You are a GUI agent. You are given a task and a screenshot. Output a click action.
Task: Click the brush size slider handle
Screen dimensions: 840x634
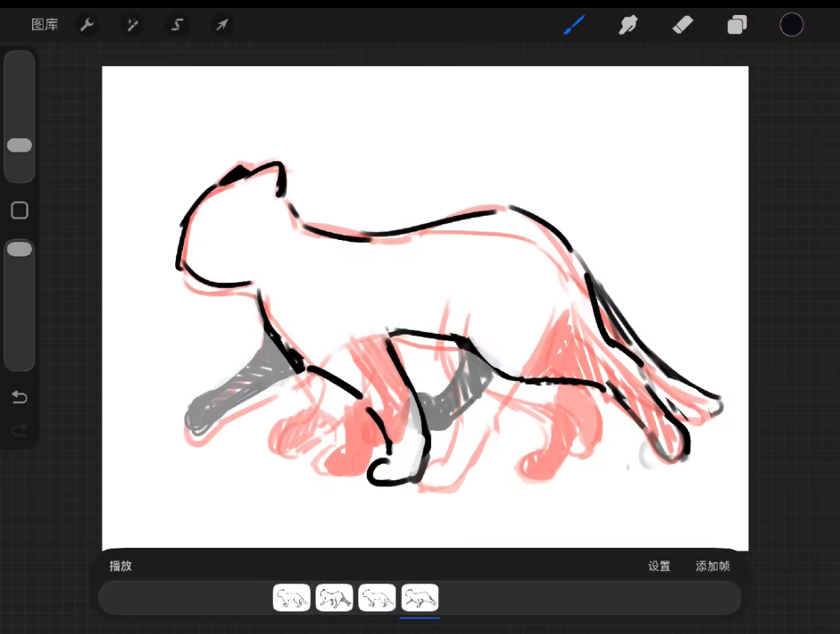(x=20, y=145)
